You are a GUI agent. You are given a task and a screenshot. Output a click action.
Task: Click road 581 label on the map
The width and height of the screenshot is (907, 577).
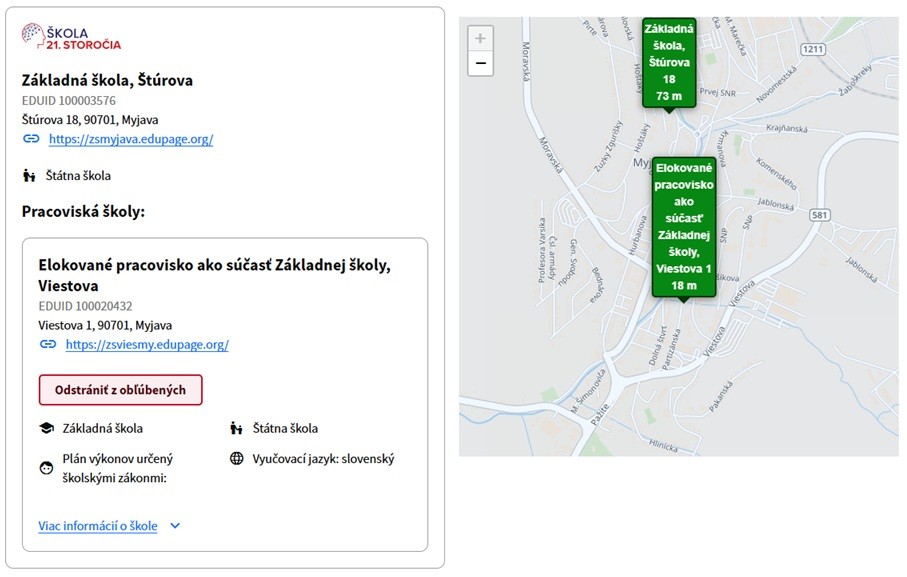click(x=820, y=215)
